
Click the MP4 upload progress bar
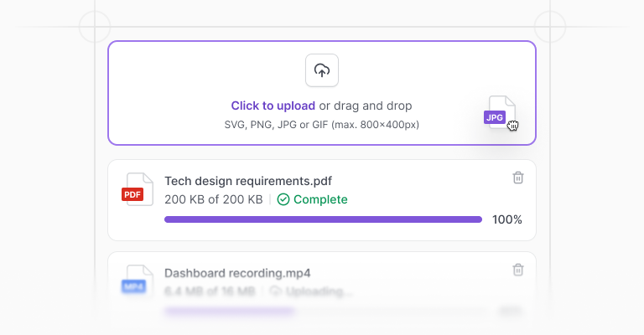[x=323, y=312]
